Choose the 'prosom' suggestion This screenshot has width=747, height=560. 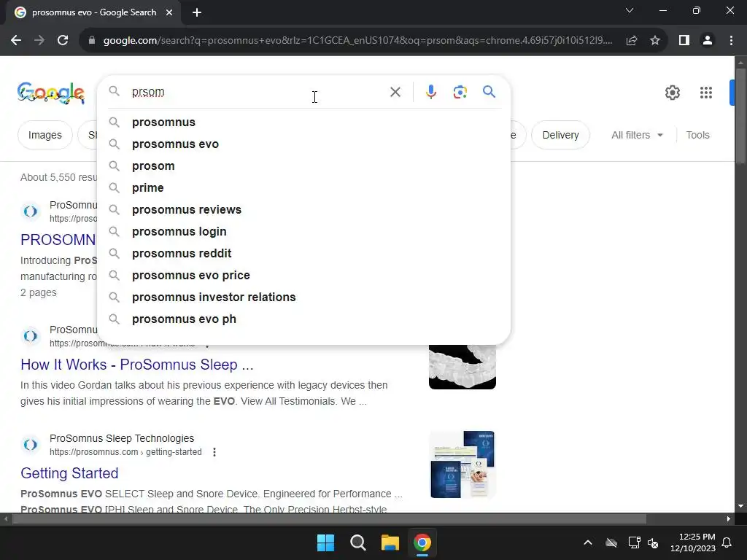click(304, 166)
